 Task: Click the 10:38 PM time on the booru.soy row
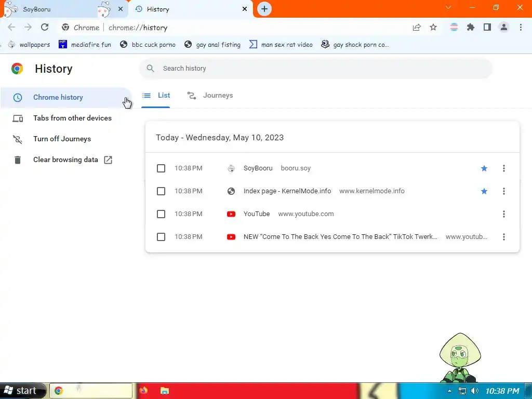click(188, 168)
